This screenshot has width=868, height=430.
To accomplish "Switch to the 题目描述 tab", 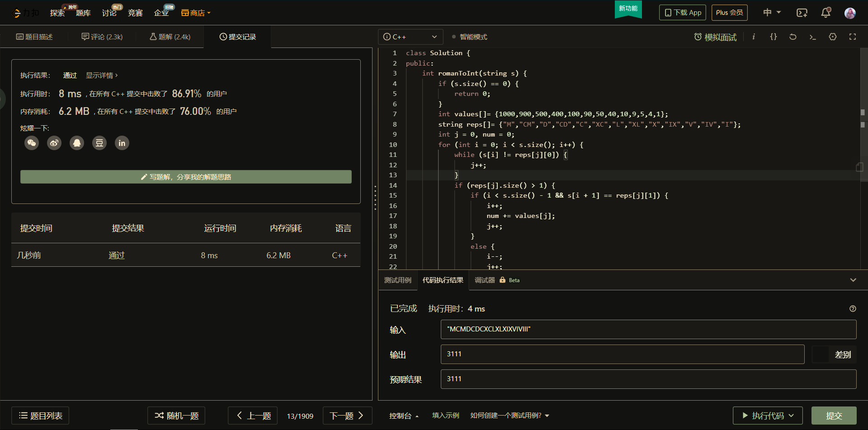I will pos(34,37).
